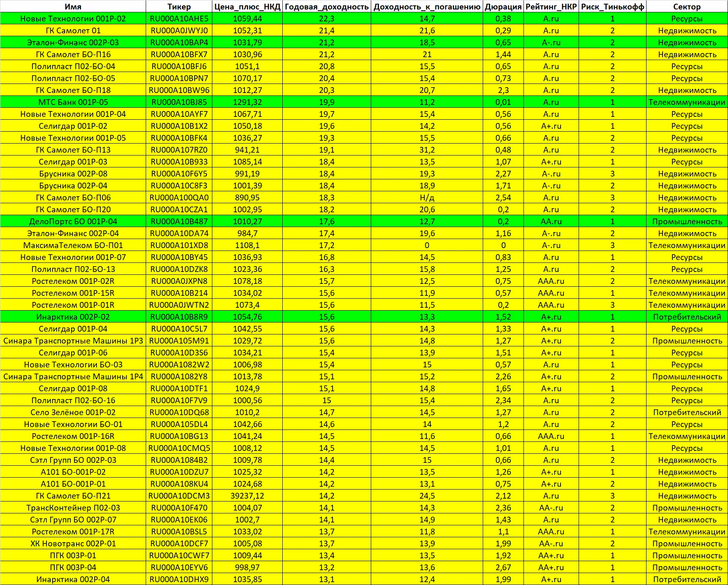Select ticker "RU000A10B214"

[179, 293]
